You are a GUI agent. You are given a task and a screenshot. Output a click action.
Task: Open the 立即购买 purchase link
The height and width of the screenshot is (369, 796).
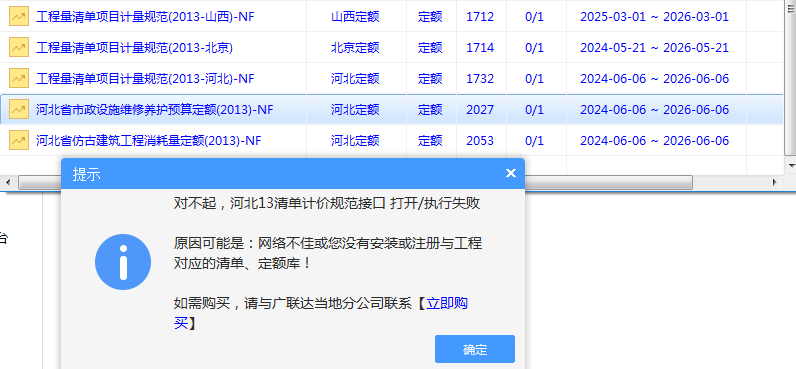pos(447,304)
